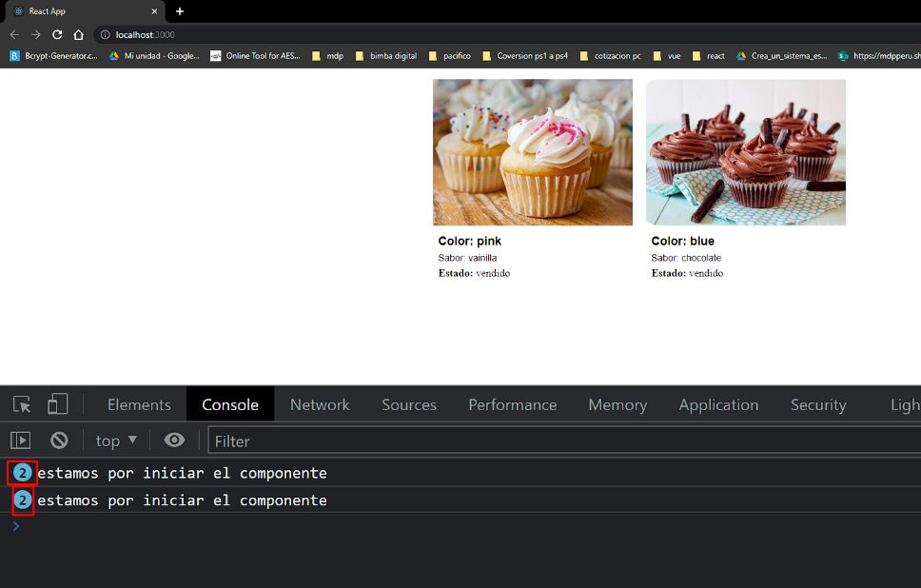Screen dimensions: 921x588
Task: Select the Application tab
Action: coord(718,404)
